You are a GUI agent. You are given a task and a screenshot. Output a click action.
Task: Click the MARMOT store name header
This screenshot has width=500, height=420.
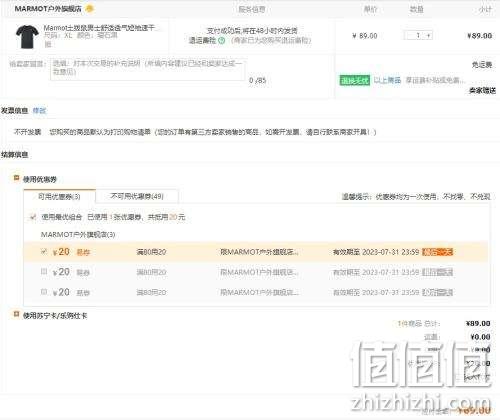[x=48, y=9]
